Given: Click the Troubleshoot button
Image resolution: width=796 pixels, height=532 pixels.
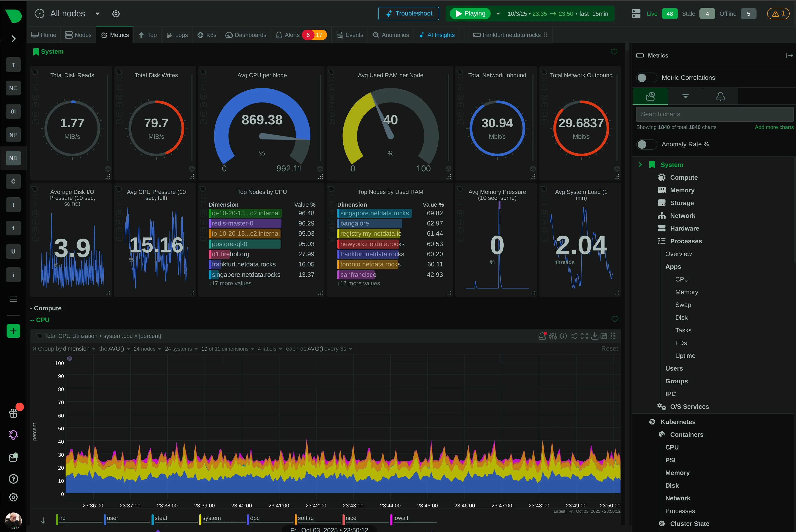Looking at the screenshot, I should point(408,13).
